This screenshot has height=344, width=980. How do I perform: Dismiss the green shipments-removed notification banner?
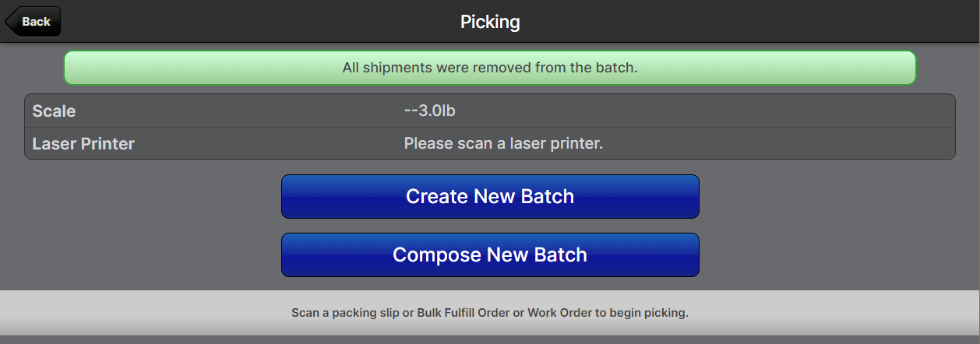pyautogui.click(x=489, y=68)
